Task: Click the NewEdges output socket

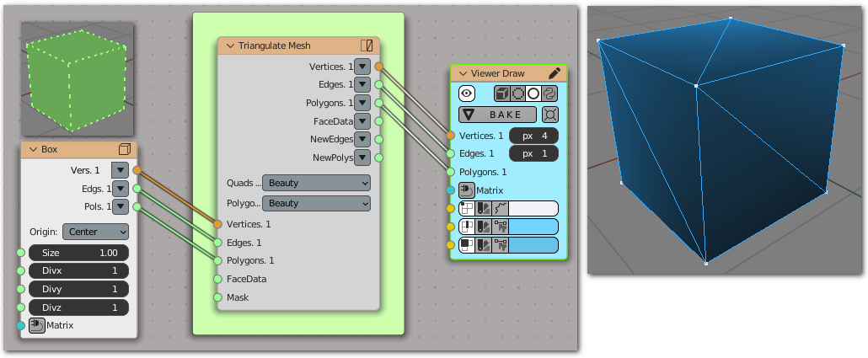Action: point(378,140)
